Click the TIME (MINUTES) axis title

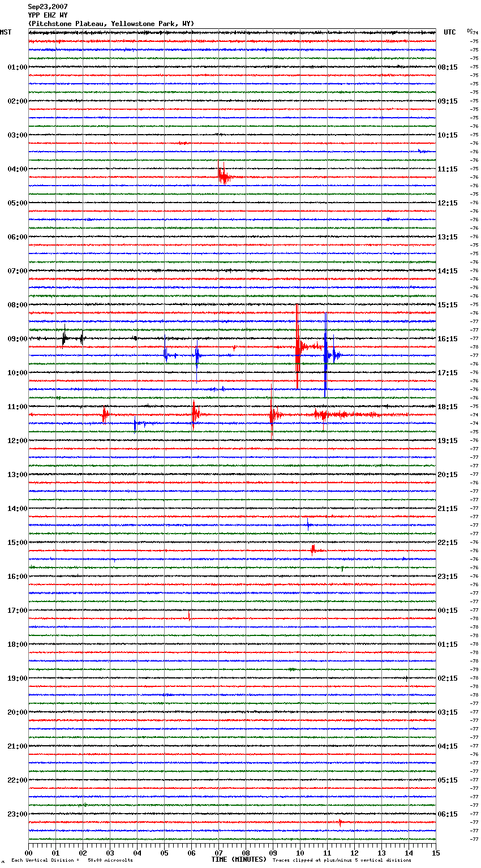[x=239, y=860]
